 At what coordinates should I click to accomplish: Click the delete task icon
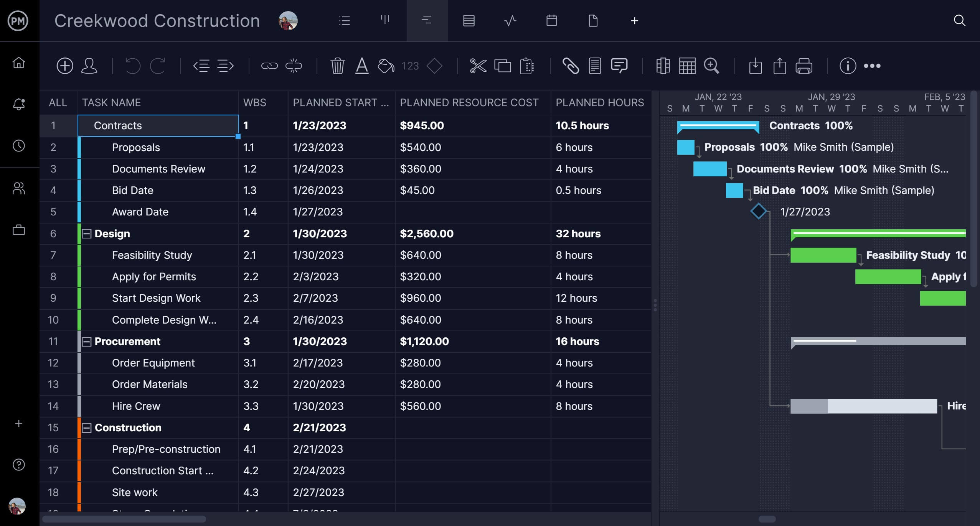click(338, 66)
